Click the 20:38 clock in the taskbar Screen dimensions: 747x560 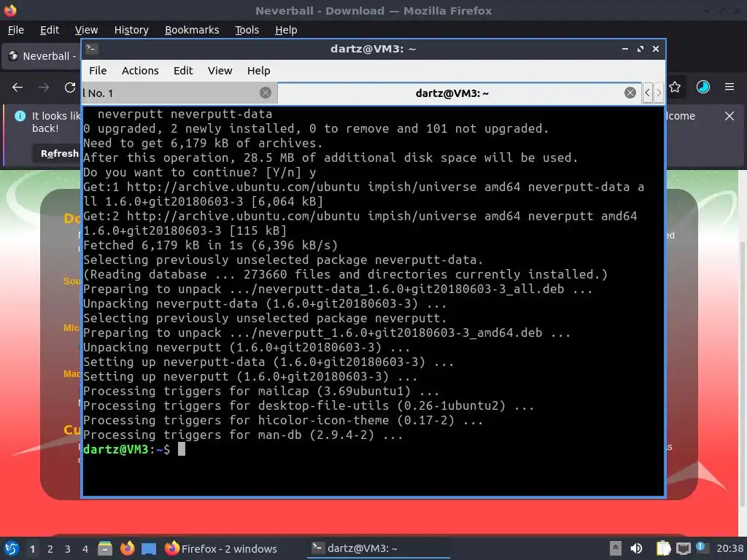729,548
